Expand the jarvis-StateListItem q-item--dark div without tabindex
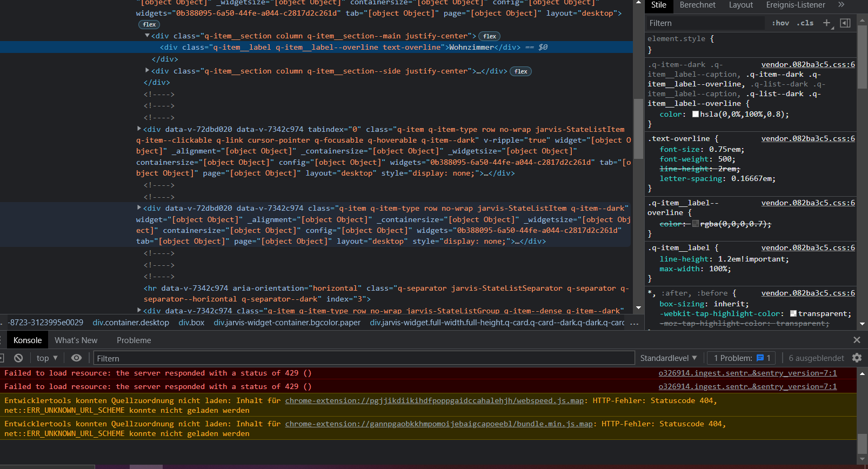Viewport: 868px width, 469px height. click(139, 207)
